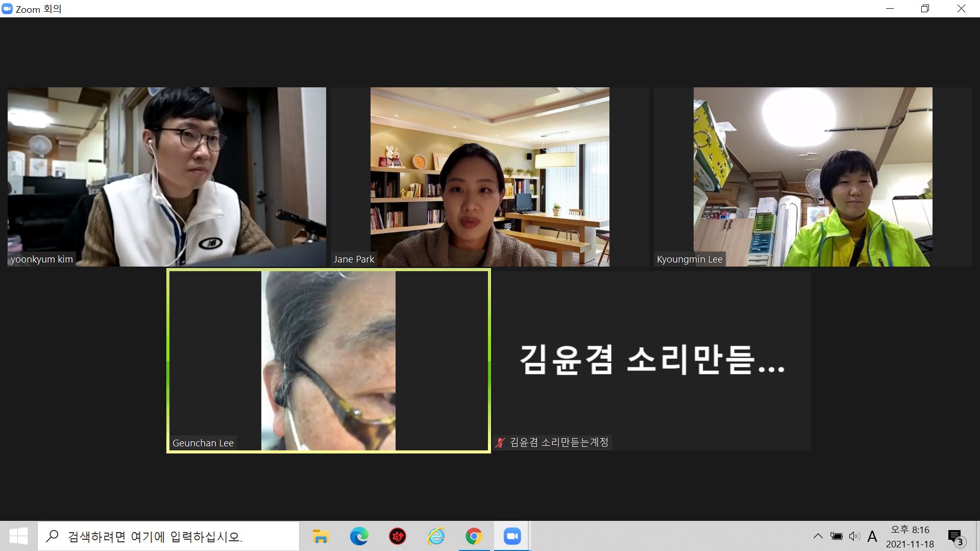The height and width of the screenshot is (551, 980).
Task: Switch to Google Chrome on the taskbar
Action: tap(474, 537)
